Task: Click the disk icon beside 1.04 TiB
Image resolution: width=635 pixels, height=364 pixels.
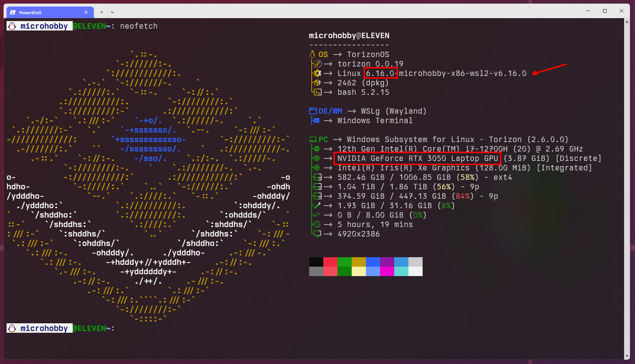Action: pos(317,187)
